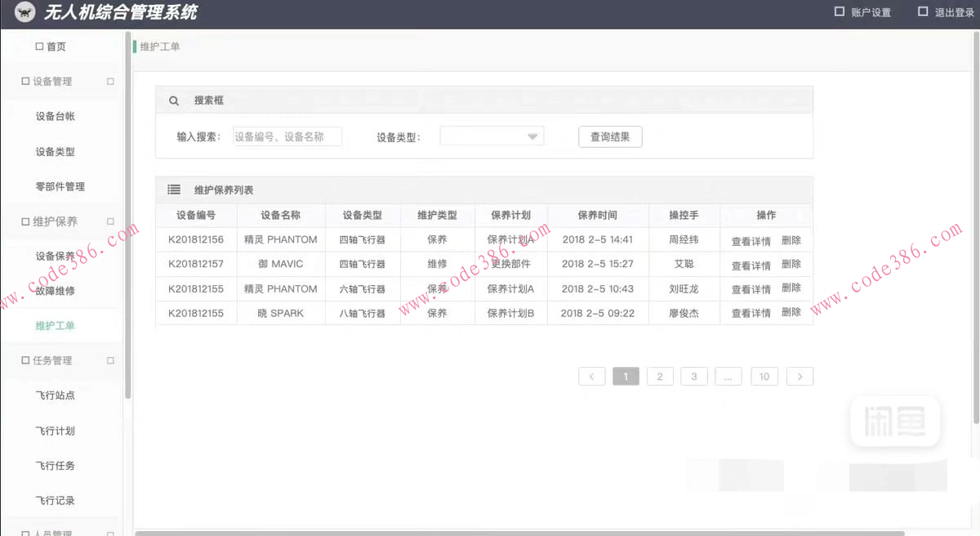Viewport: 980px width, 536px height.
Task: Select 故障维修 from the sidebar
Action: [x=55, y=291]
